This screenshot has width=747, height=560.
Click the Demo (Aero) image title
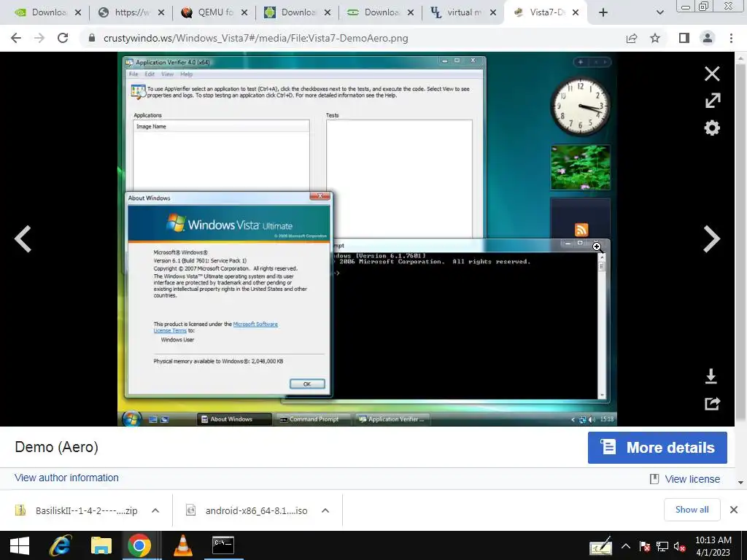57,447
